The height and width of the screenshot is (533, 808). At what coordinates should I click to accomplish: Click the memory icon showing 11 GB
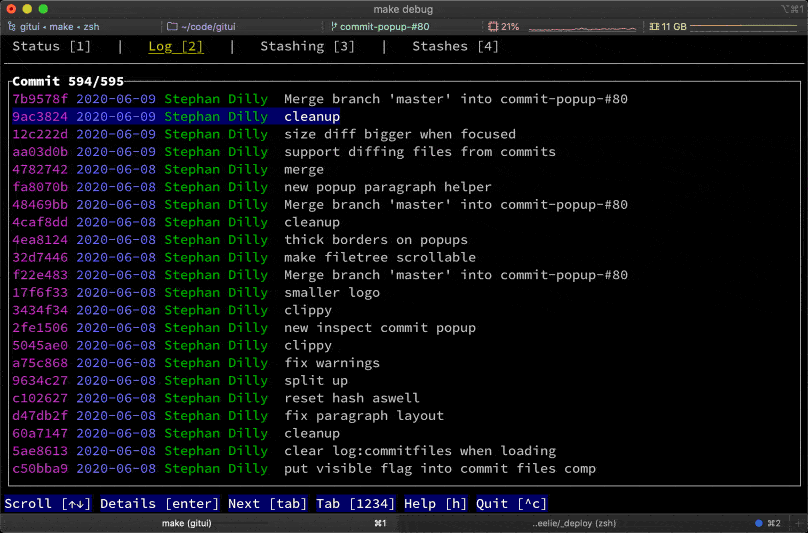tap(653, 26)
